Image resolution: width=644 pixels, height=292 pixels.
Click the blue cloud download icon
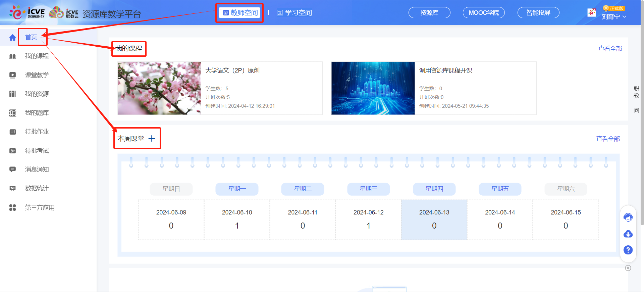point(628,234)
